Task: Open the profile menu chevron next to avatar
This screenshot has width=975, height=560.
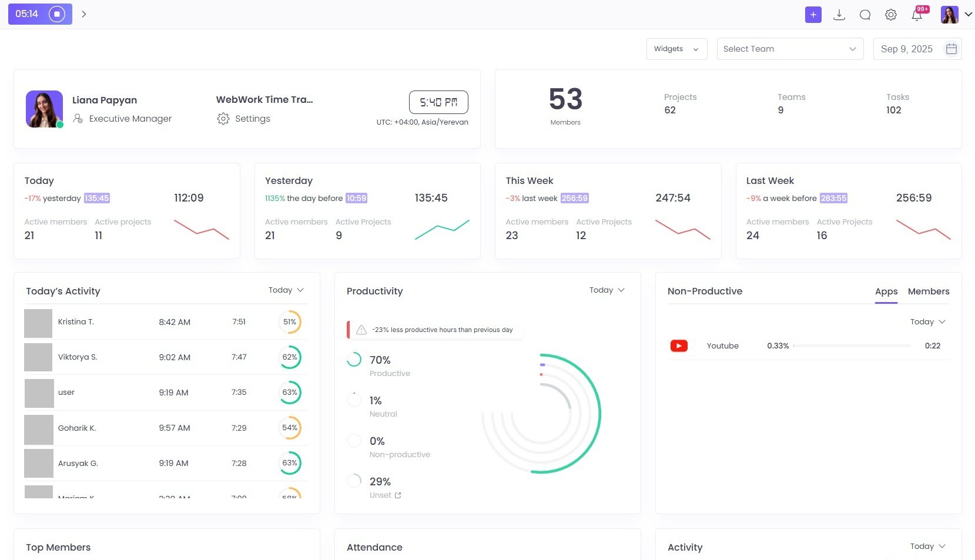Action: (x=967, y=14)
